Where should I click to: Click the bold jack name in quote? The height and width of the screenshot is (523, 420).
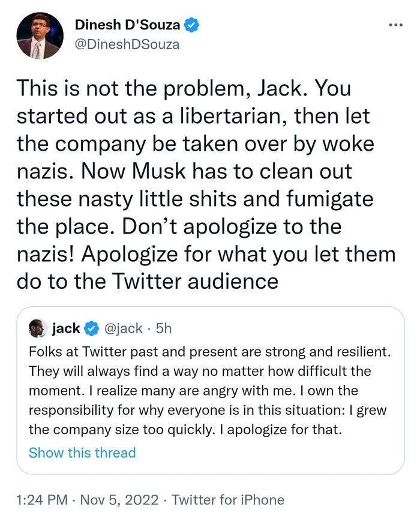point(66,328)
